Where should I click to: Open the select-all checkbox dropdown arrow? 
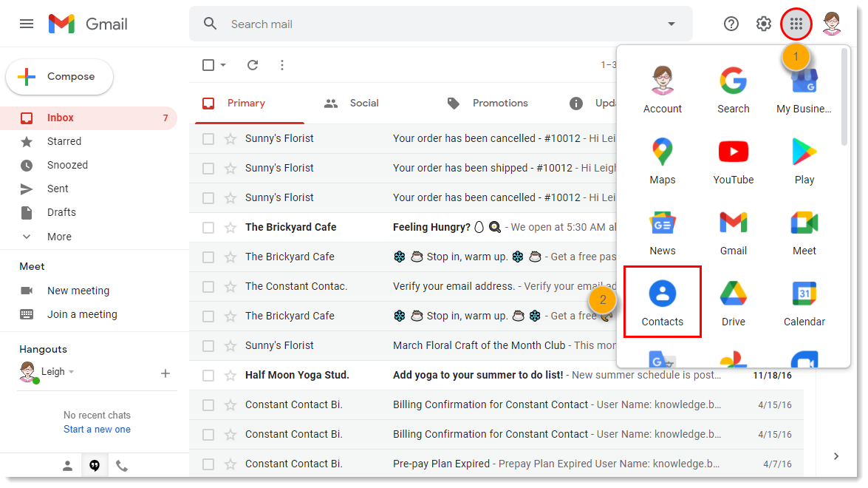click(223, 65)
